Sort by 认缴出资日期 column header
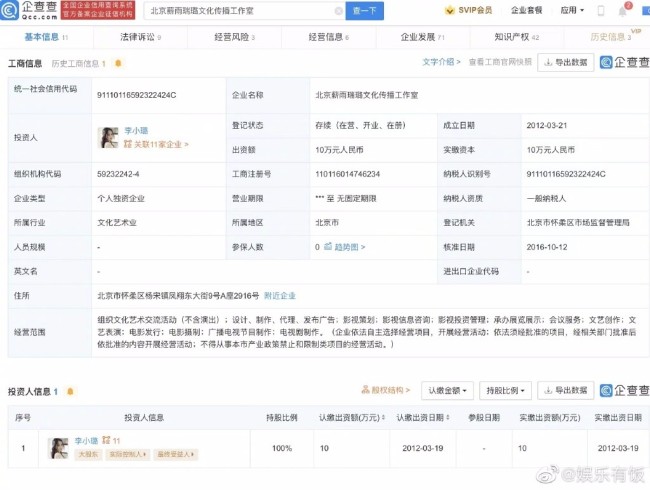The image size is (650, 490). coord(423,417)
